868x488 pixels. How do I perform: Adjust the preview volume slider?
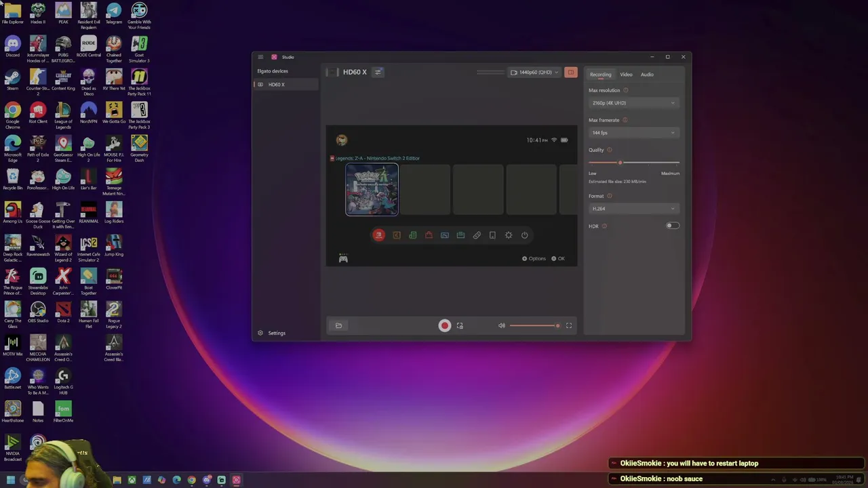[x=535, y=326]
